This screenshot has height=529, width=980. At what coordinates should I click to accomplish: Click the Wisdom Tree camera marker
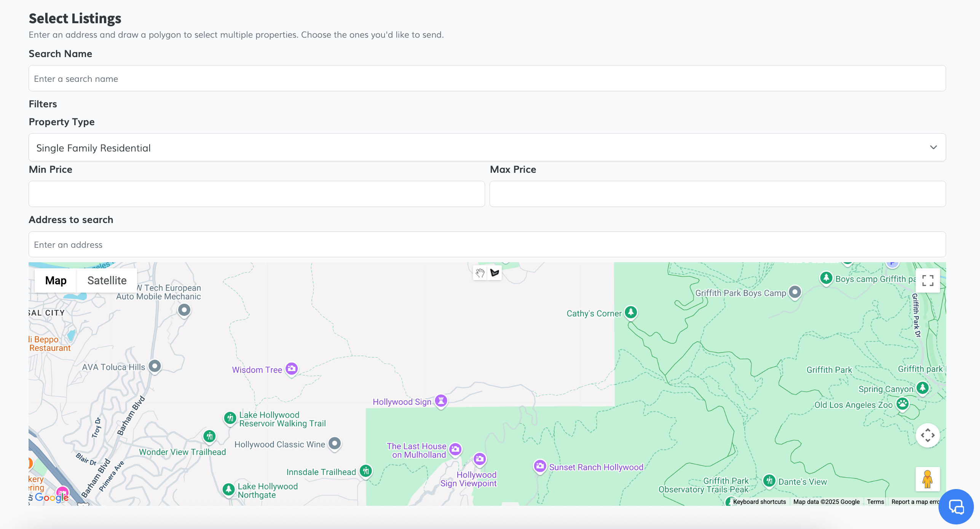[x=292, y=368]
